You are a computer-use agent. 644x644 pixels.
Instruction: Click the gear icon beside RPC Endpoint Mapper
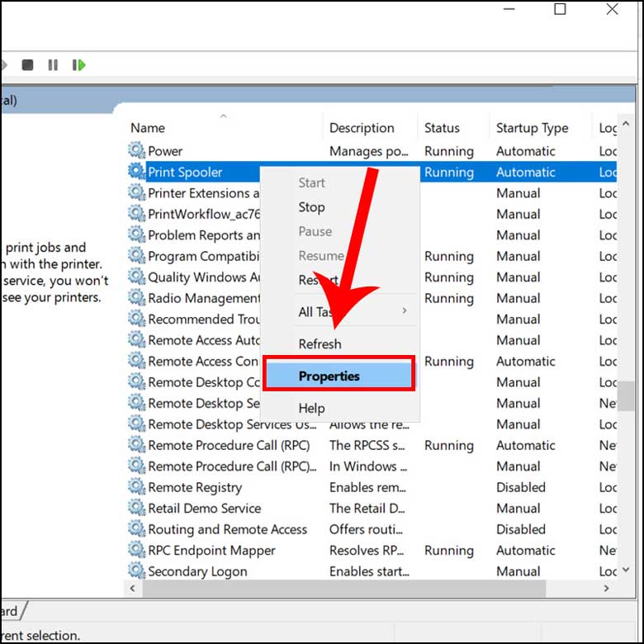coord(136,551)
